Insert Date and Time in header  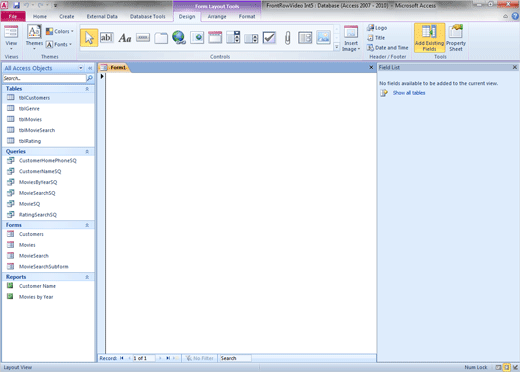(x=388, y=48)
